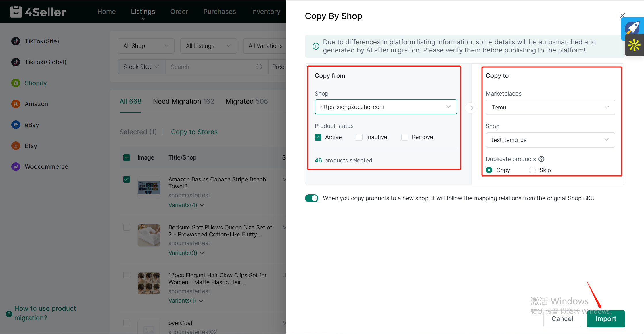Select the Shopify platform icon
Viewport: 644px width, 334px height.
click(x=16, y=83)
